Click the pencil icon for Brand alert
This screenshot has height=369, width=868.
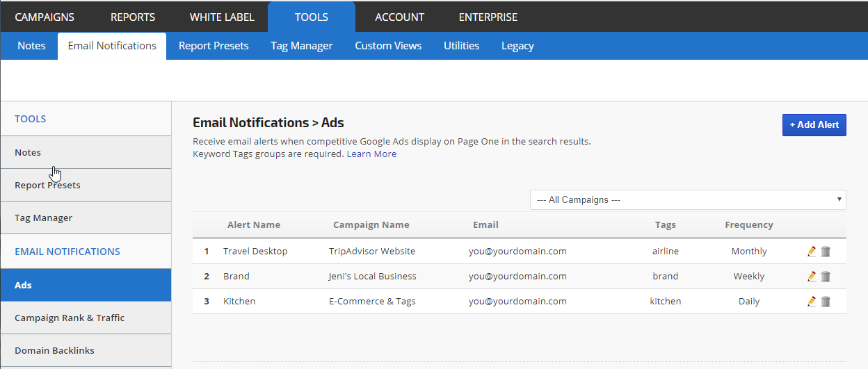click(811, 277)
